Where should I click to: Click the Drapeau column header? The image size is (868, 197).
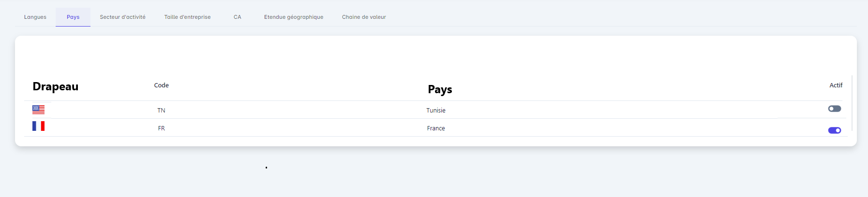55,86
